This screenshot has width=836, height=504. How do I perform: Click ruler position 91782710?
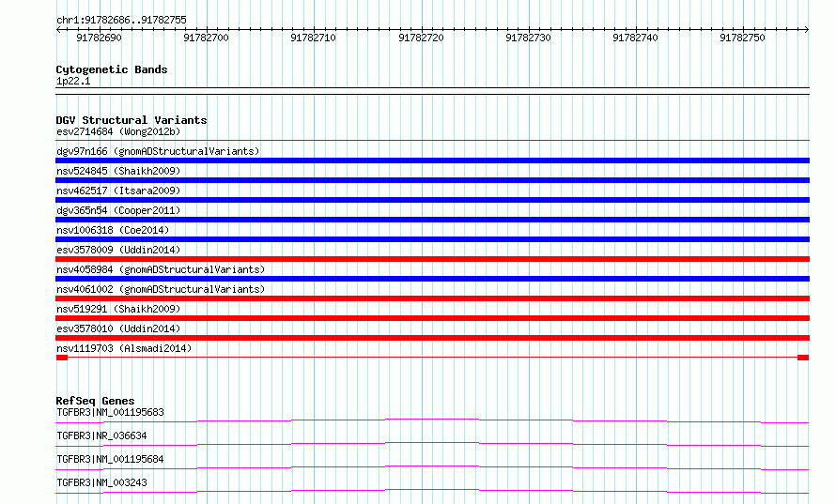coord(313,38)
